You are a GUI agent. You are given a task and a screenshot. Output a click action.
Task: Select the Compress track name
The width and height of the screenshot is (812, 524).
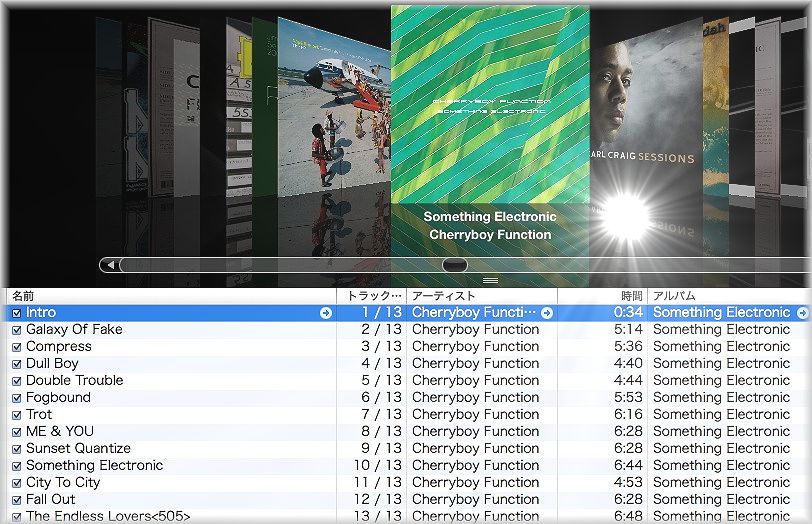coord(59,346)
